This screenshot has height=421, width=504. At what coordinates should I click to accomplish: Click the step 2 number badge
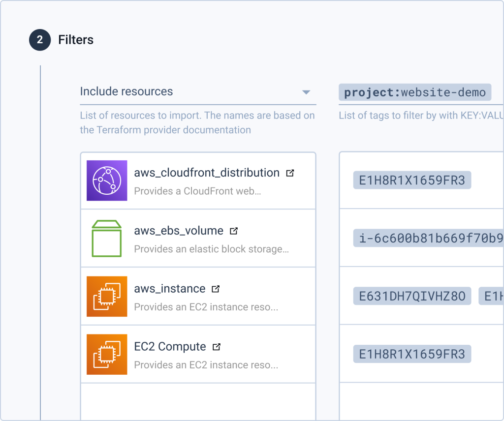point(40,40)
